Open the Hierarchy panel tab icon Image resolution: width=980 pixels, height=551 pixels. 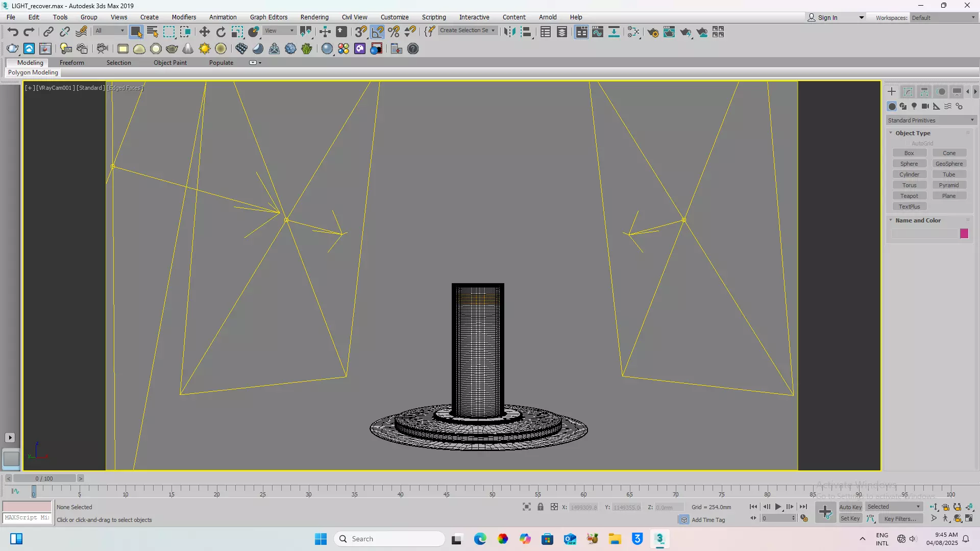pyautogui.click(x=924, y=92)
